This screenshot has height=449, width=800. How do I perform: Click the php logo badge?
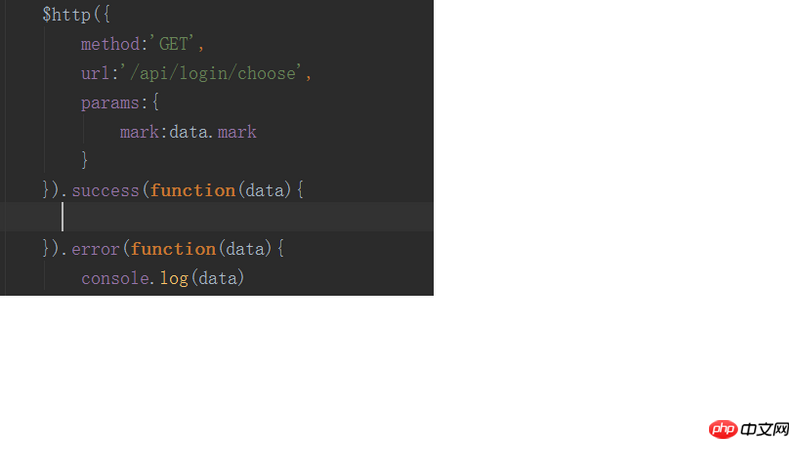tap(723, 429)
